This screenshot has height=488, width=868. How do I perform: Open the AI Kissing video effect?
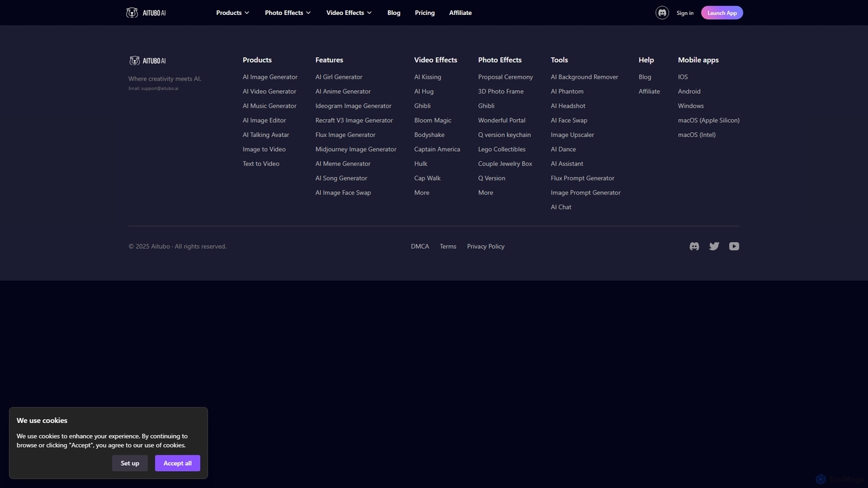[x=427, y=77]
